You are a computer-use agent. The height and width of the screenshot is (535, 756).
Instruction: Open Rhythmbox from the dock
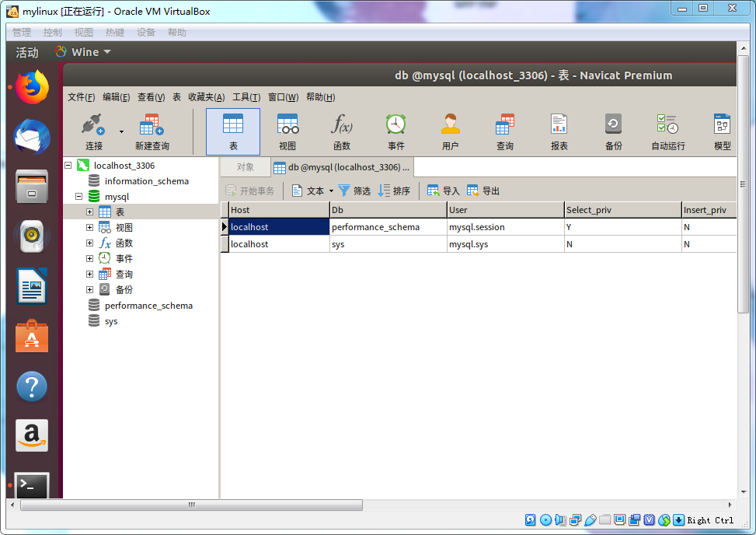[32, 236]
